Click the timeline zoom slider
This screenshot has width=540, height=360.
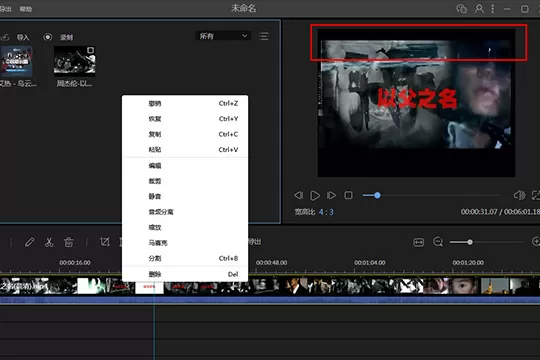[487, 242]
